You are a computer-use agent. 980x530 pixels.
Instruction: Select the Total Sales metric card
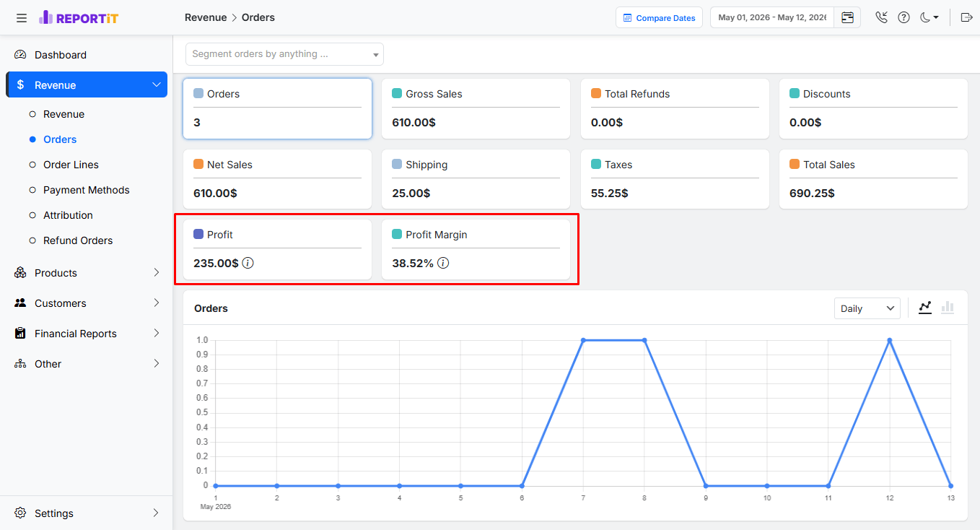pos(873,179)
